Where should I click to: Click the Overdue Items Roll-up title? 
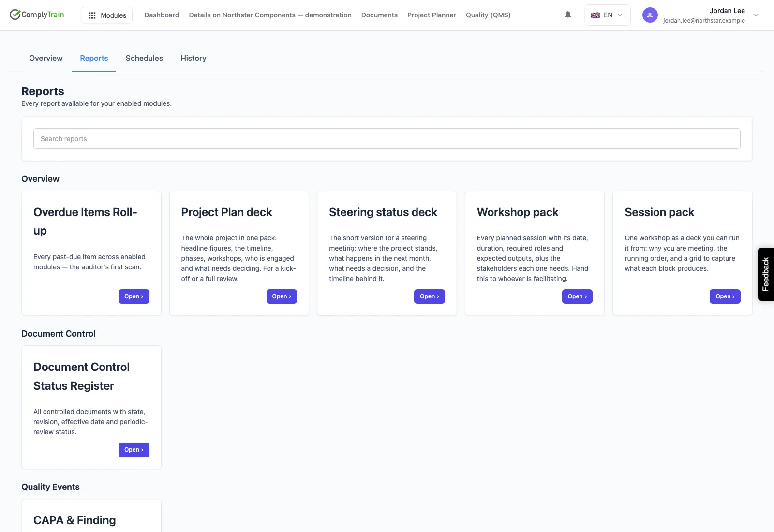click(x=85, y=222)
